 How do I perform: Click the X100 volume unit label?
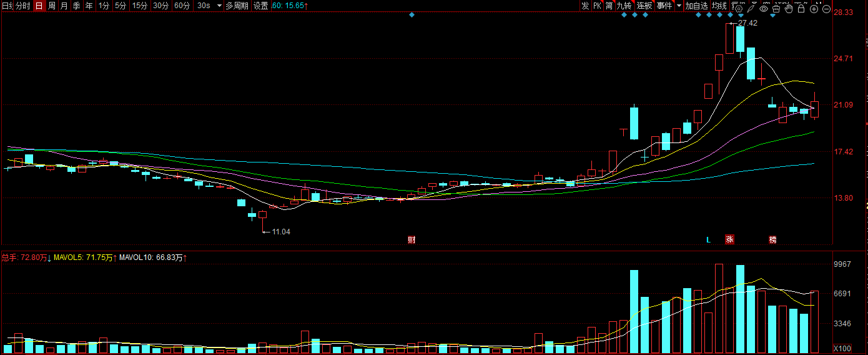pos(843,349)
